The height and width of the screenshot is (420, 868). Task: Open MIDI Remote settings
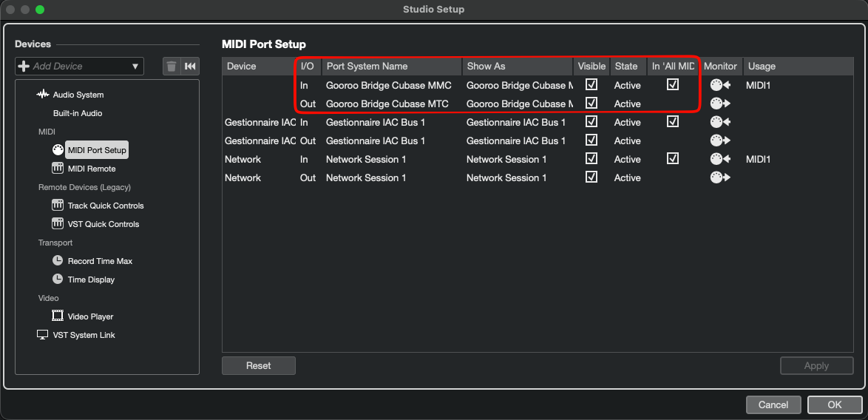click(x=92, y=169)
